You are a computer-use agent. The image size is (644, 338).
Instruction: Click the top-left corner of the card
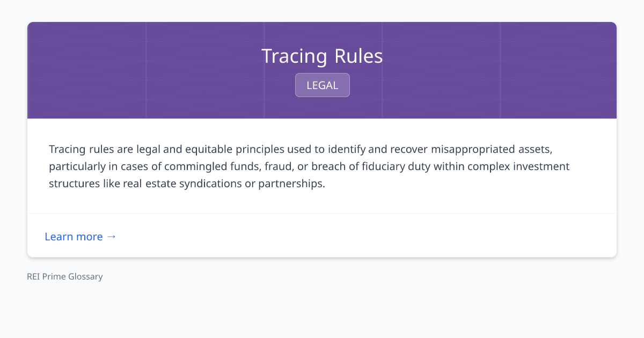32,27
